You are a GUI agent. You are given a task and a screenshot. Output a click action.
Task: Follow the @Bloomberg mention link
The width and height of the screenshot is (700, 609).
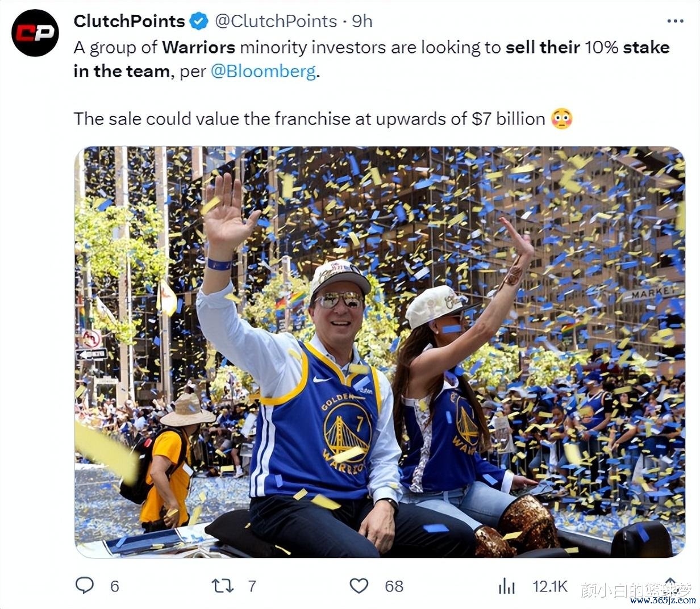[263, 72]
